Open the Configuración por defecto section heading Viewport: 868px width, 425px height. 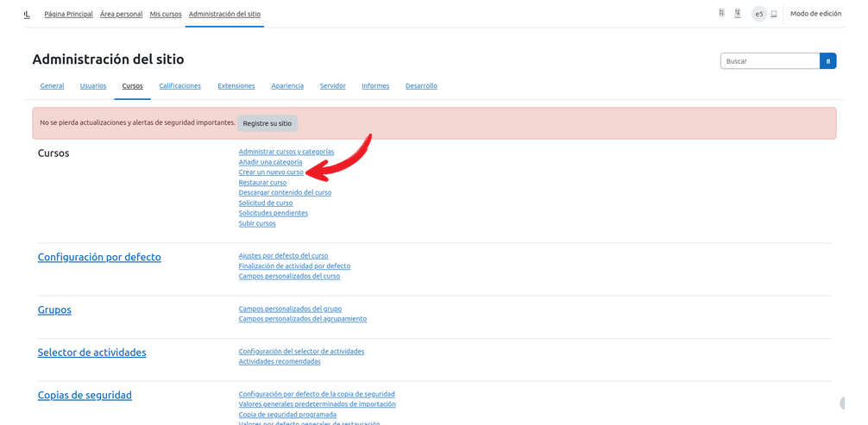click(99, 257)
